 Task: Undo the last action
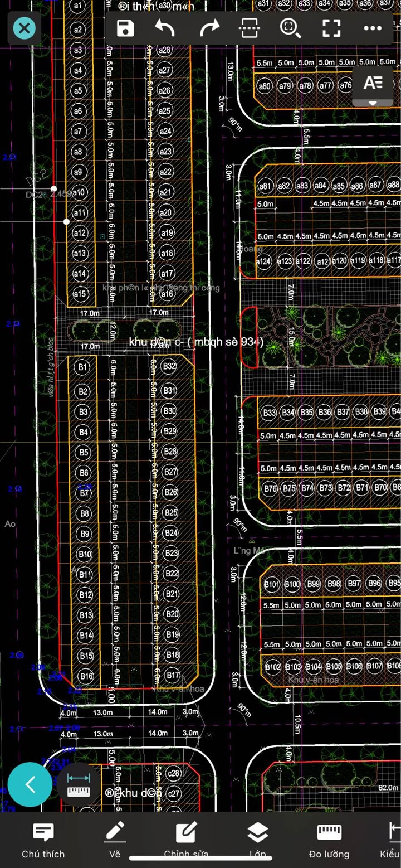point(165,28)
